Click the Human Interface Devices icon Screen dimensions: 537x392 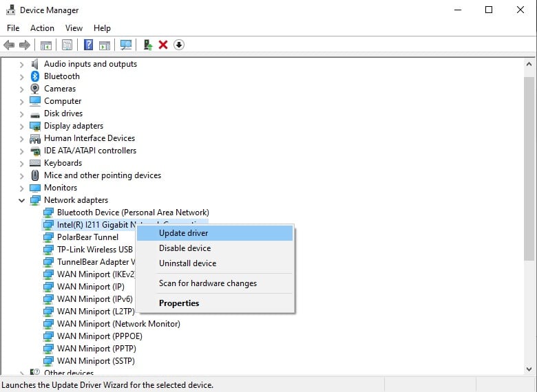point(35,138)
